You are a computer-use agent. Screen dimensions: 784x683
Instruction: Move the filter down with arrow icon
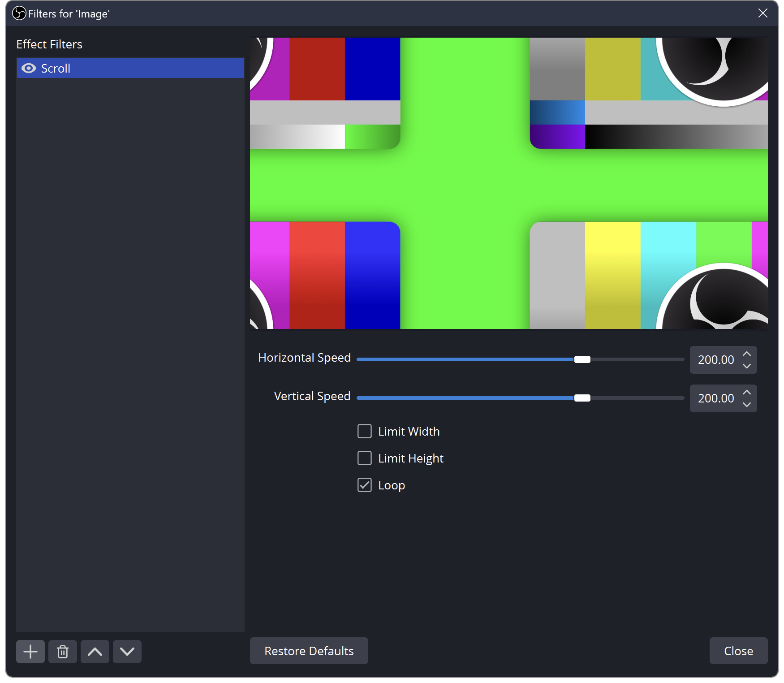(x=127, y=651)
